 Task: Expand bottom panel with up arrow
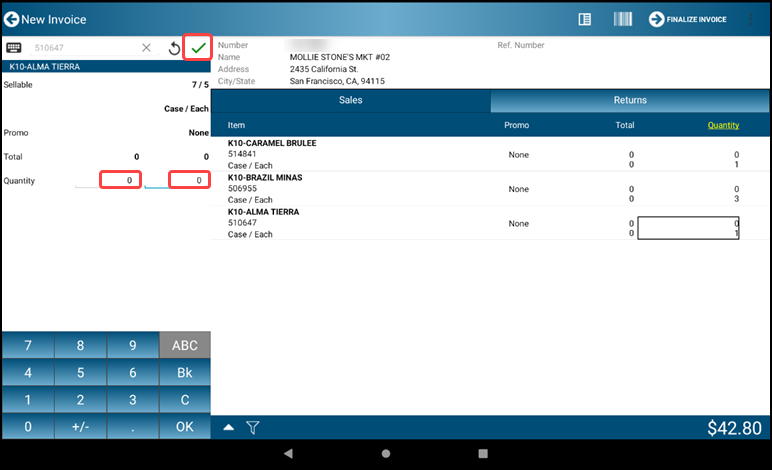[x=228, y=427]
